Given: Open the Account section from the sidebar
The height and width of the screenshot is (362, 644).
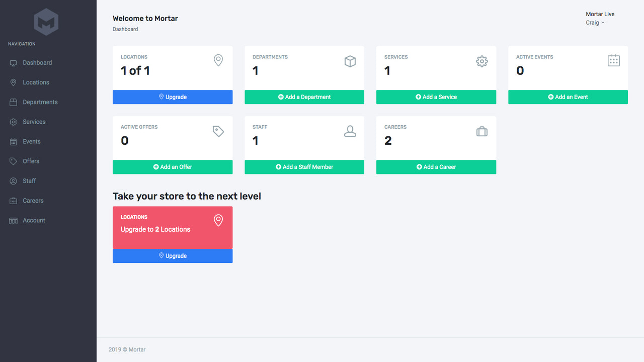Looking at the screenshot, I should tap(34, 220).
